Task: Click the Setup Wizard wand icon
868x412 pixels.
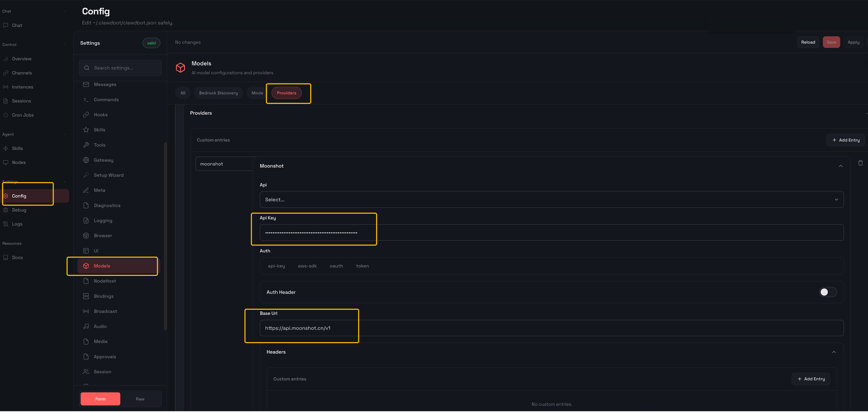Action: [x=86, y=176]
